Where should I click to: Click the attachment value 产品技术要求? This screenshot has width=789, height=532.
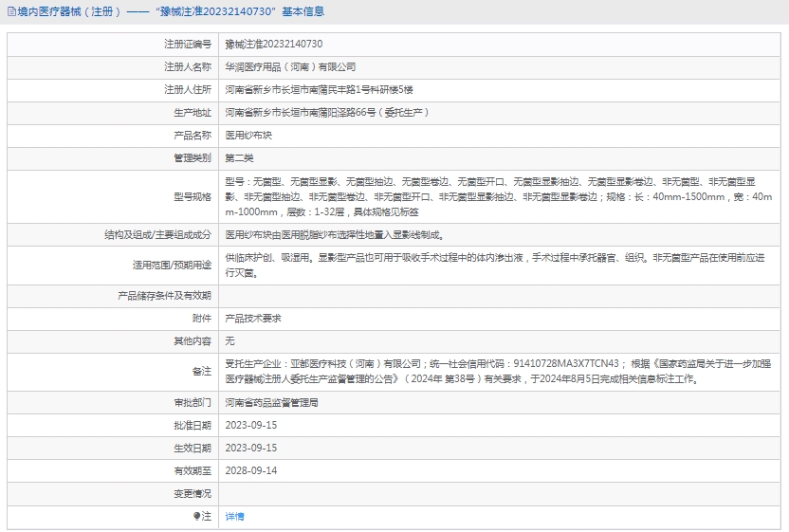coord(252,318)
